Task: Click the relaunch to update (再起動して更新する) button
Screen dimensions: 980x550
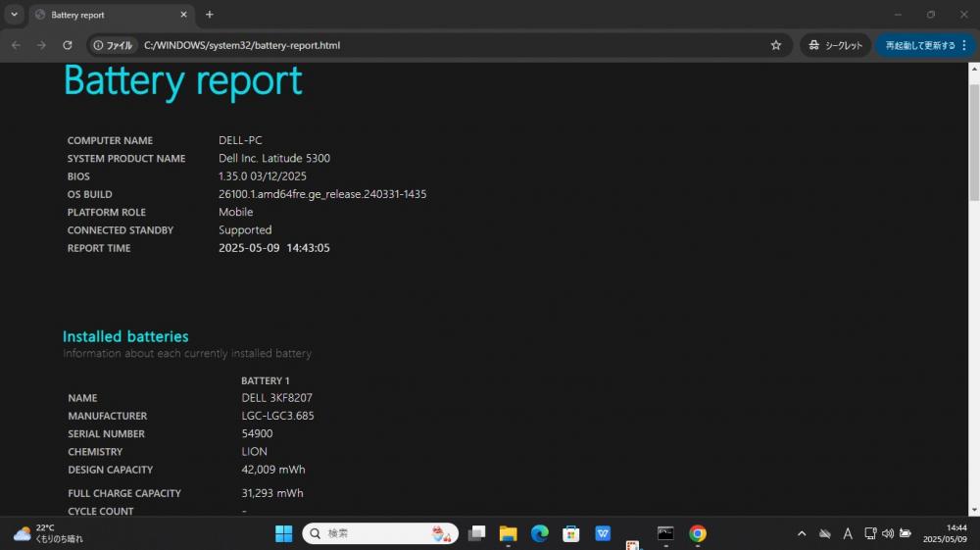Action: coord(920,45)
